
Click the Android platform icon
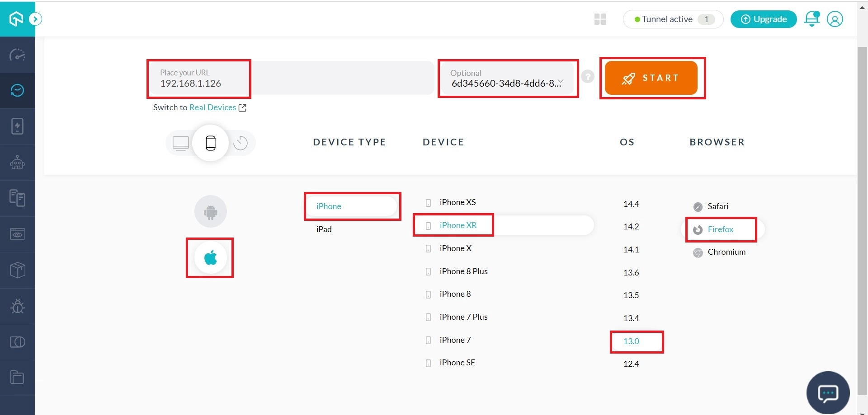pyautogui.click(x=210, y=211)
